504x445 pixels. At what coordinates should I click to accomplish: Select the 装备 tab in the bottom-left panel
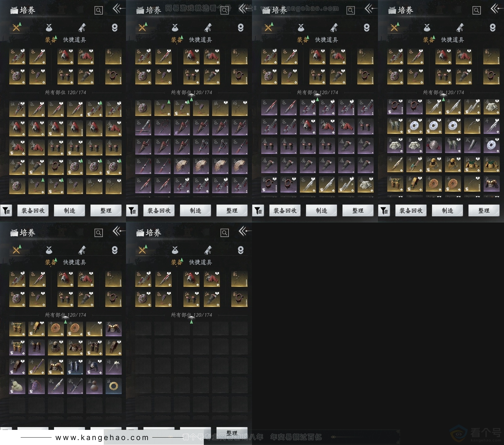51,262
